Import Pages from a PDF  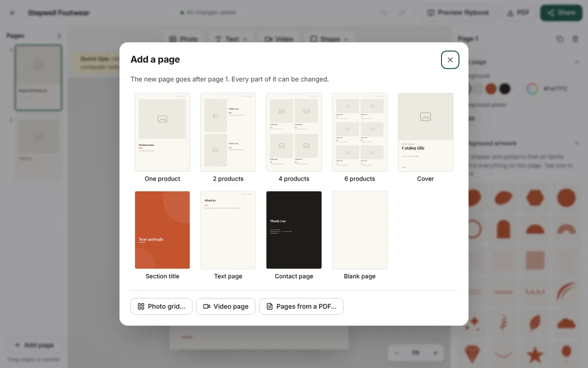coord(301,306)
